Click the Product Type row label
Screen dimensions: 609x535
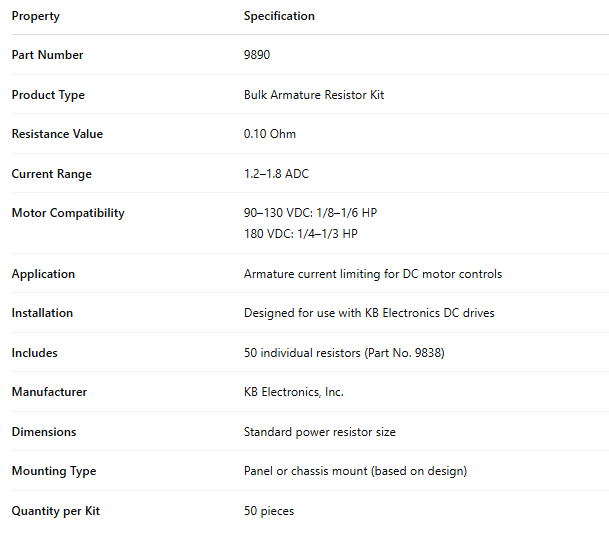click(x=48, y=95)
